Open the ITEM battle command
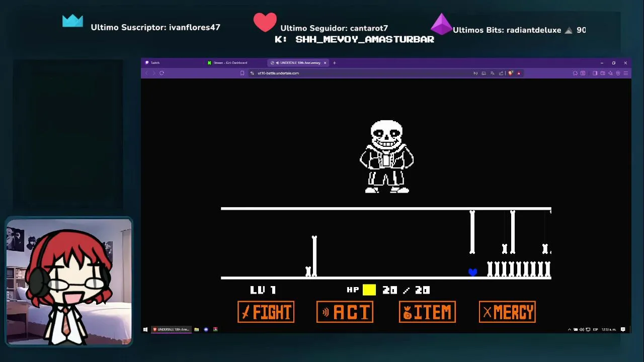The height and width of the screenshot is (362, 644). (x=427, y=312)
